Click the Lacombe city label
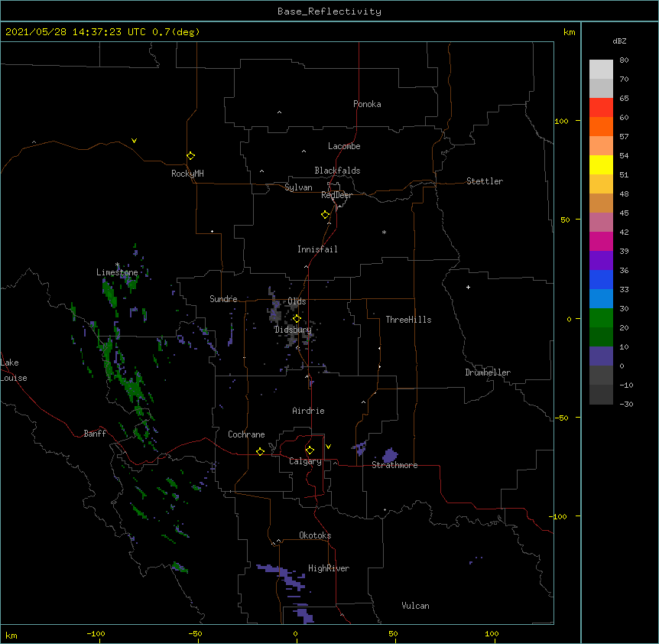This screenshot has height=644, width=659. pos(344,146)
